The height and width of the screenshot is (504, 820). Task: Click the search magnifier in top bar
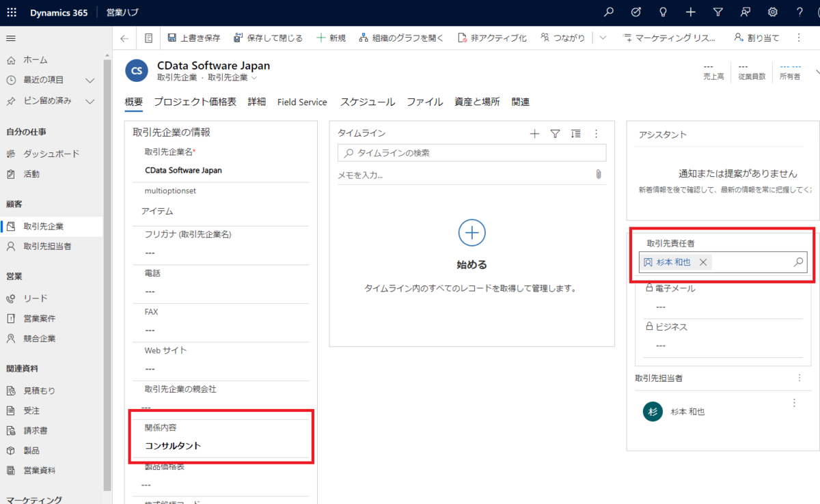(x=609, y=12)
